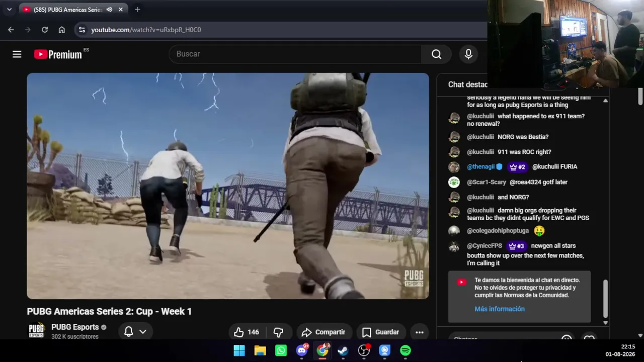
Task: Open the tab search dropdown arrow
Action: 9,10
